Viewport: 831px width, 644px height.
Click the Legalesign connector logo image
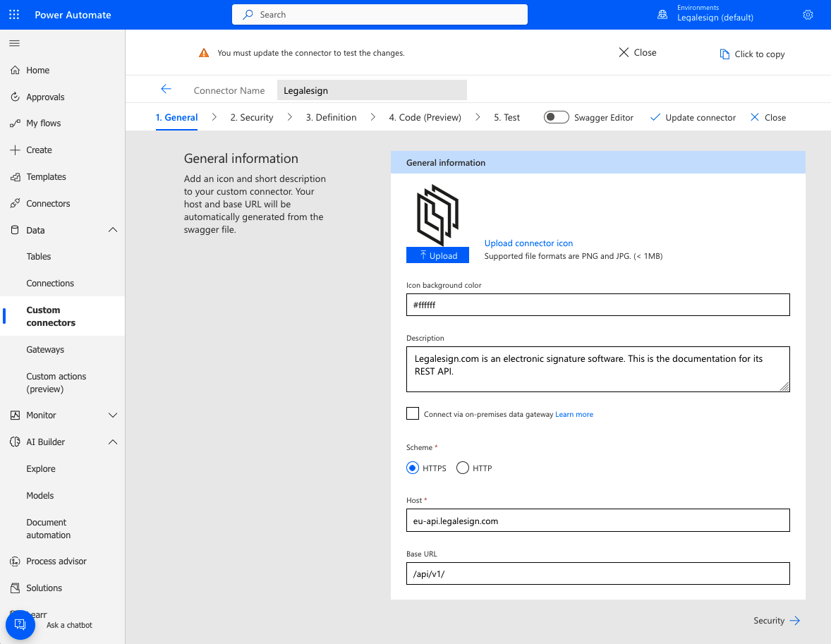(x=438, y=215)
